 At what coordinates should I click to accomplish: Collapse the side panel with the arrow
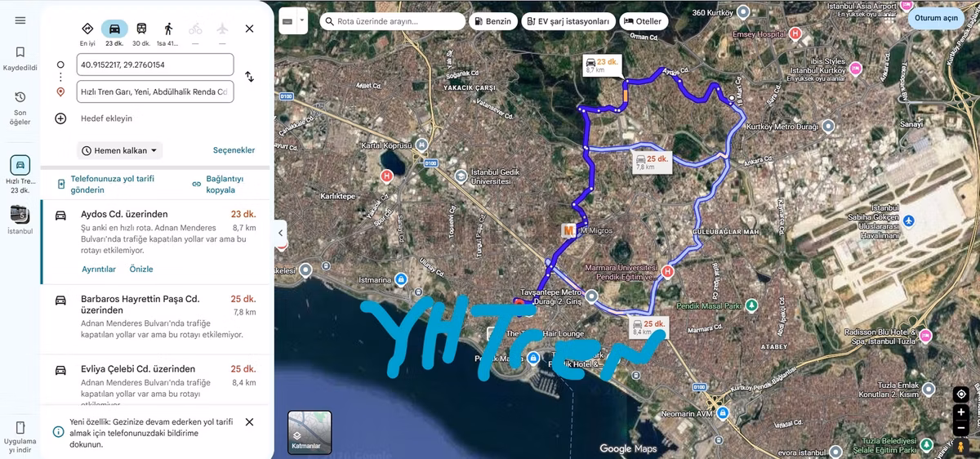pos(281,233)
